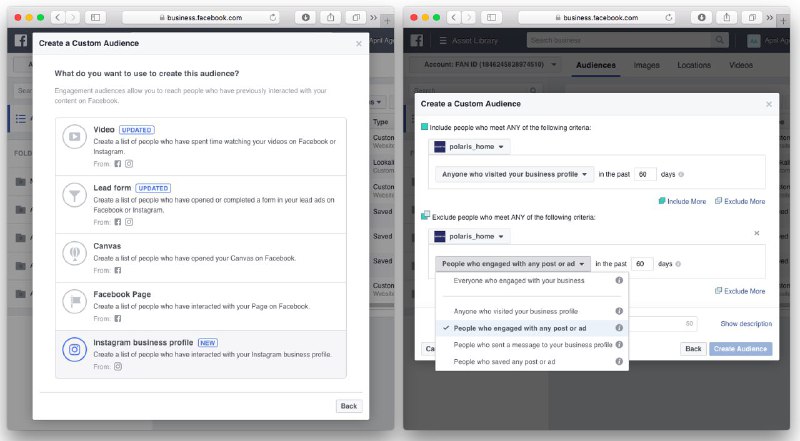The width and height of the screenshot is (800, 441).
Task: Pick the Facebook Page flag icon
Action: (74, 301)
